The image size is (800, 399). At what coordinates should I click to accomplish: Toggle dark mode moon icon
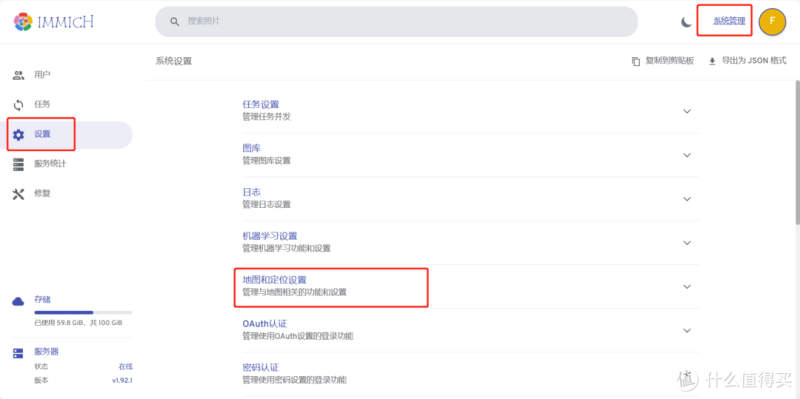687,22
